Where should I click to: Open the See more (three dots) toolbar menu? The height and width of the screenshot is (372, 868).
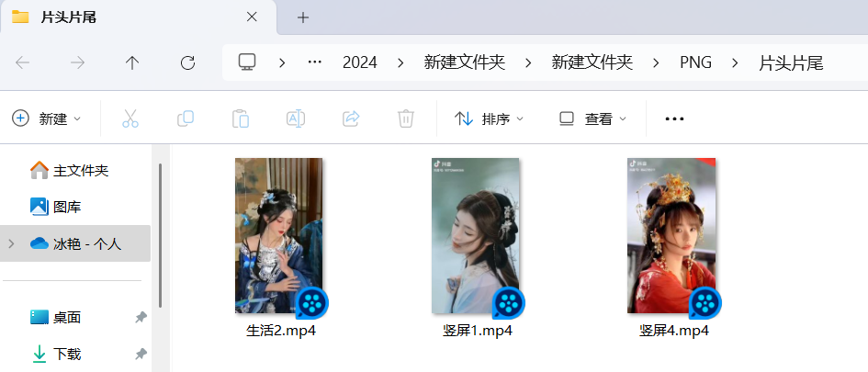coord(674,118)
